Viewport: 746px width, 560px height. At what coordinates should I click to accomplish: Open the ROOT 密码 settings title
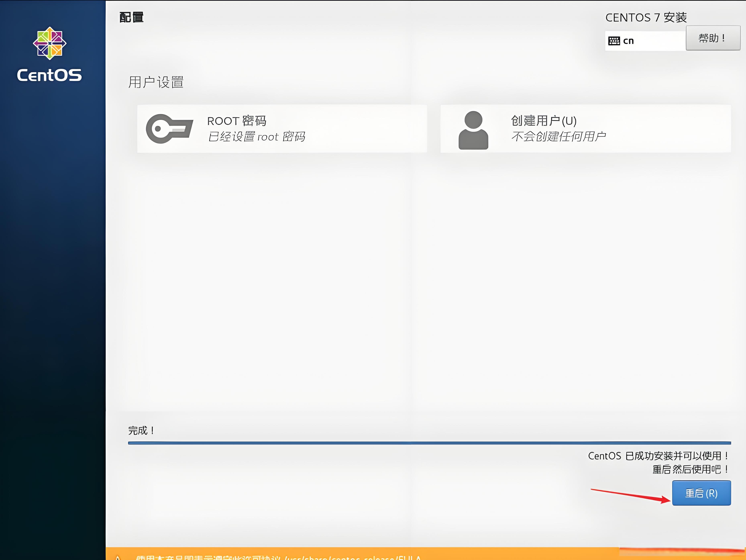(237, 121)
